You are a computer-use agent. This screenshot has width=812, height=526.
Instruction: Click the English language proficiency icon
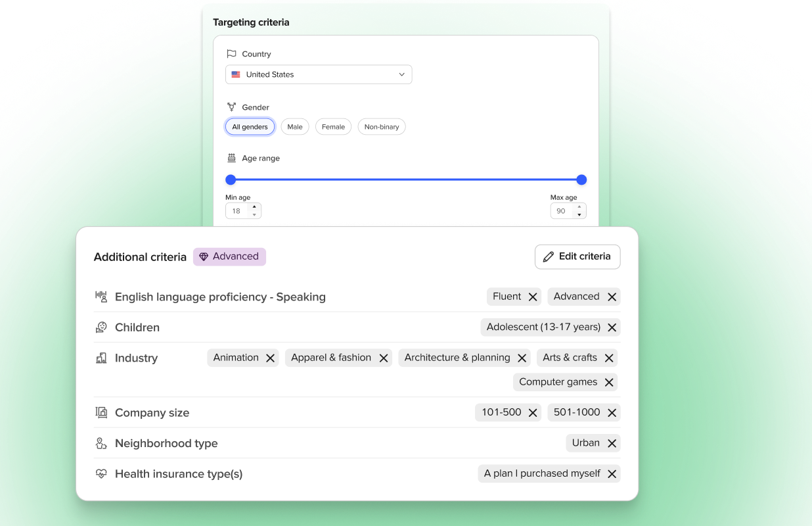tap(101, 297)
